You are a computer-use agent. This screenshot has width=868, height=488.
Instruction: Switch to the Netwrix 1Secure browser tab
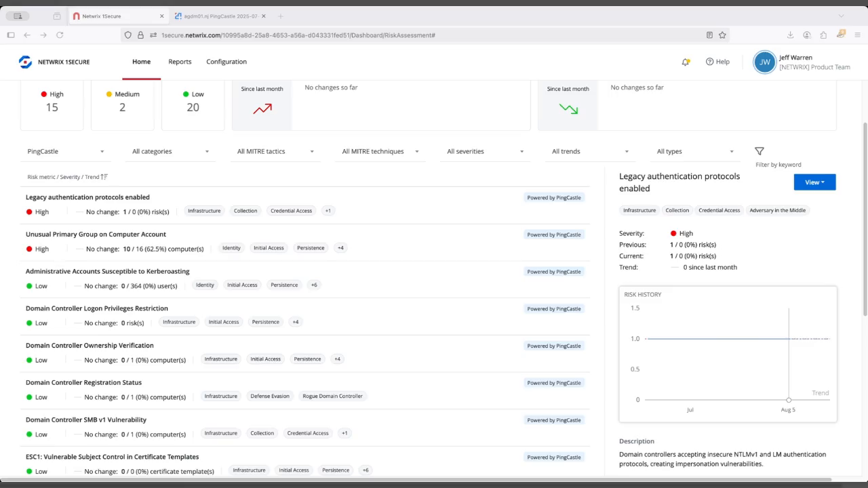click(x=119, y=16)
